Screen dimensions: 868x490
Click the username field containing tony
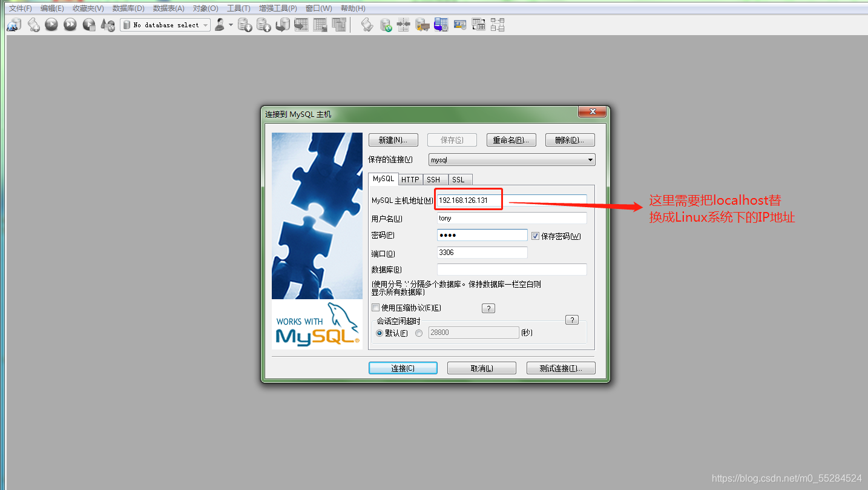[x=512, y=218]
